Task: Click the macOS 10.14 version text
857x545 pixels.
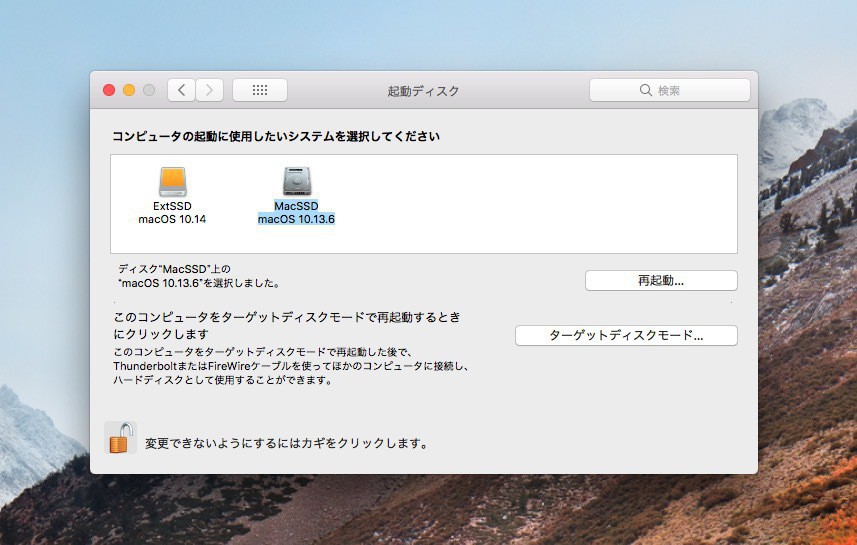Action: tap(172, 219)
